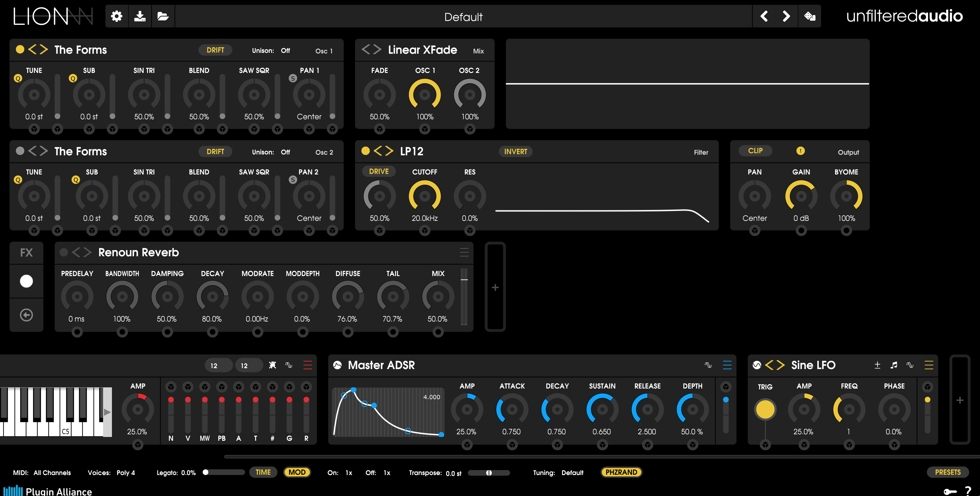The image size is (980, 496).
Task: Add a new FX slot with plus
Action: pyautogui.click(x=495, y=287)
